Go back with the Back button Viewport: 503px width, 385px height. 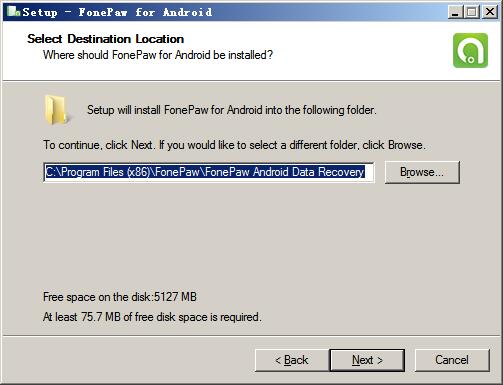pyautogui.click(x=292, y=360)
